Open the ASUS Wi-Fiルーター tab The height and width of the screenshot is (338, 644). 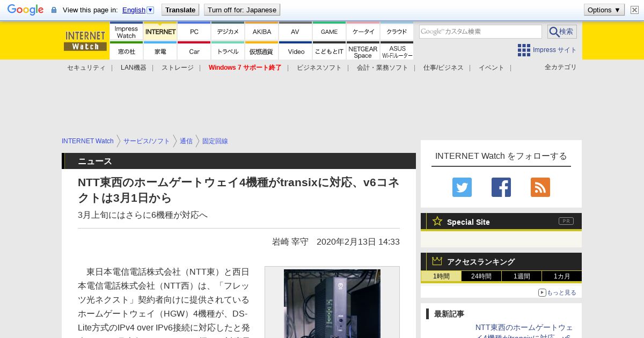[397, 51]
